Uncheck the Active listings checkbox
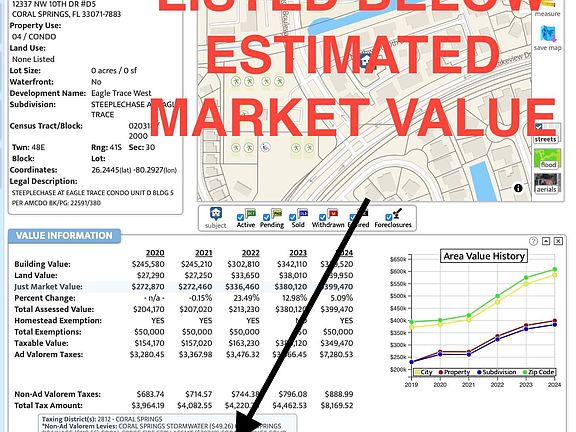576x432 pixels. [240, 217]
